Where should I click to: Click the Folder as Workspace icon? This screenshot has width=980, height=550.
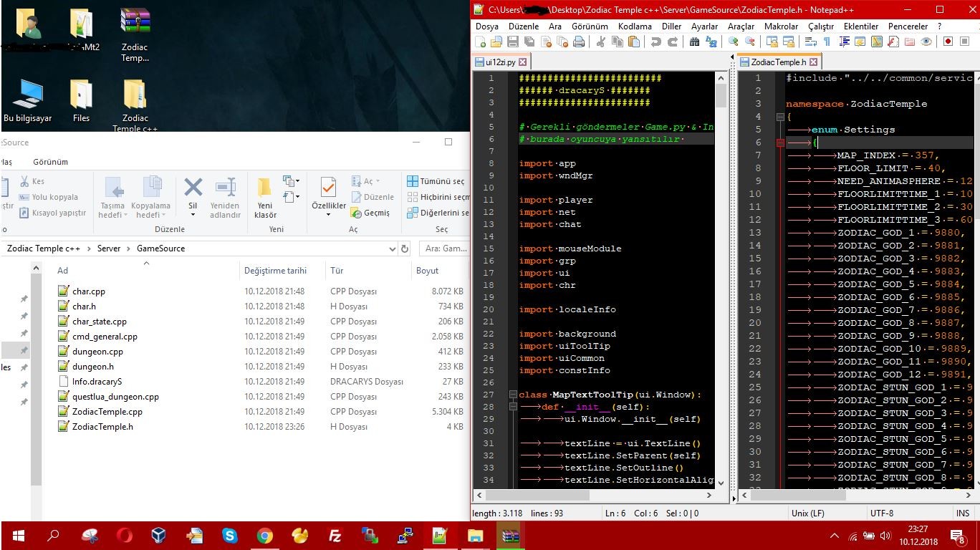pyautogui.click(x=910, y=42)
